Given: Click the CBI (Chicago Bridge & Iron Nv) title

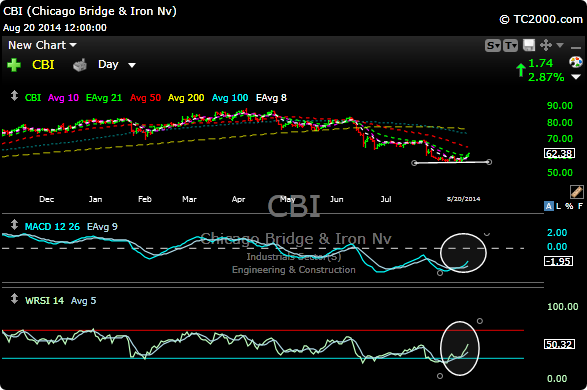Looking at the screenshot, I should (x=90, y=11).
